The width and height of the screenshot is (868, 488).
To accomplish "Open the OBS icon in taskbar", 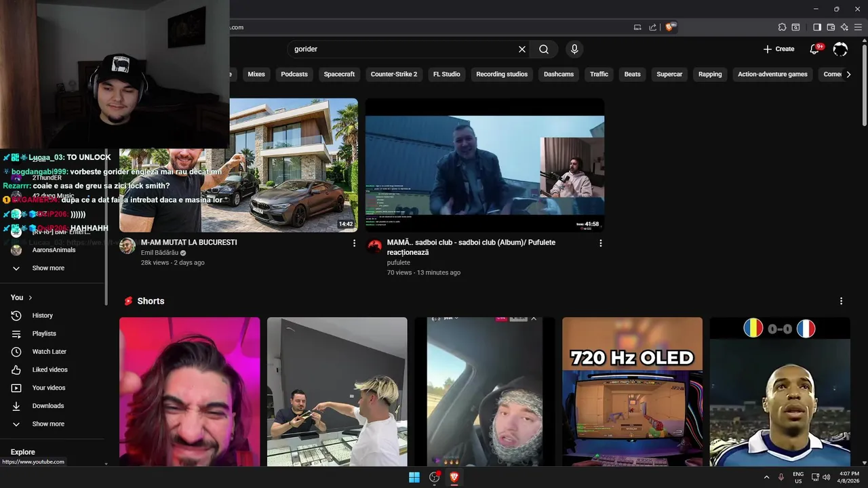I will click(x=435, y=477).
